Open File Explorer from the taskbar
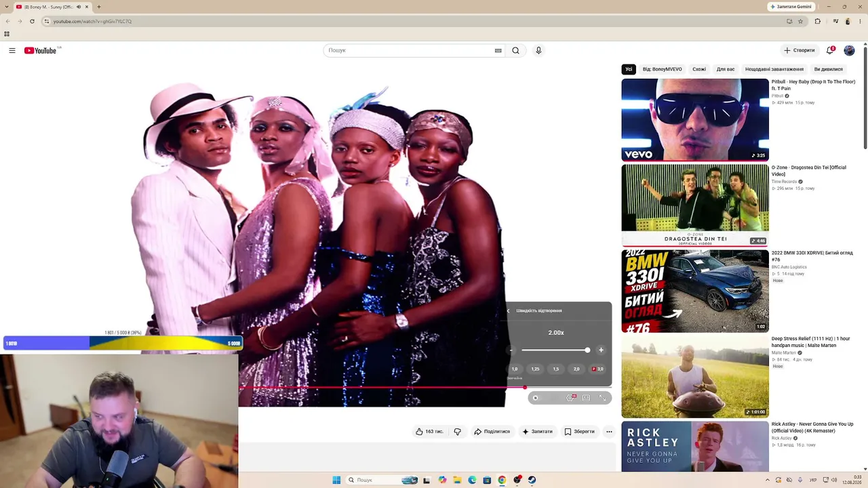 [x=457, y=480]
